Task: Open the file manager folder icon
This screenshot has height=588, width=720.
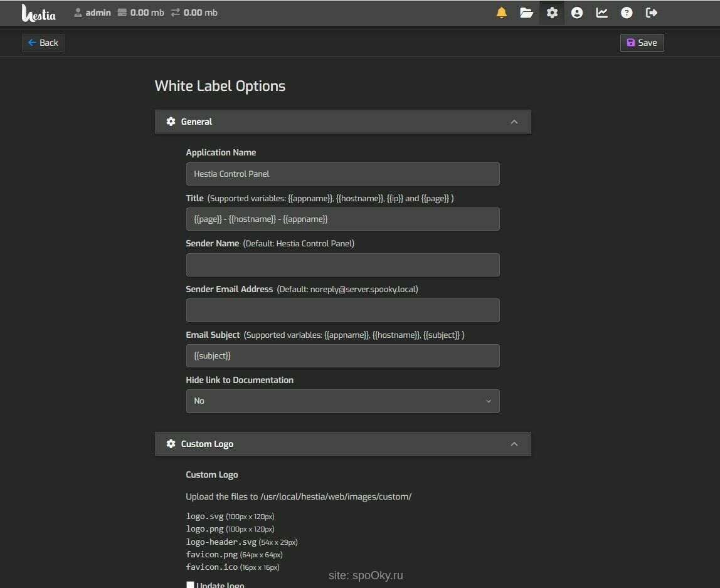Action: click(x=526, y=13)
